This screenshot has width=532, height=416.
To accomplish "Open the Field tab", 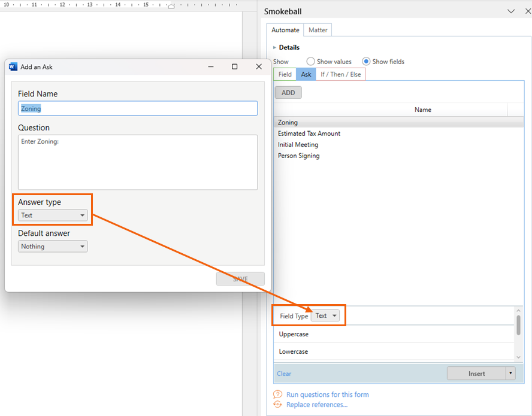I will click(285, 74).
